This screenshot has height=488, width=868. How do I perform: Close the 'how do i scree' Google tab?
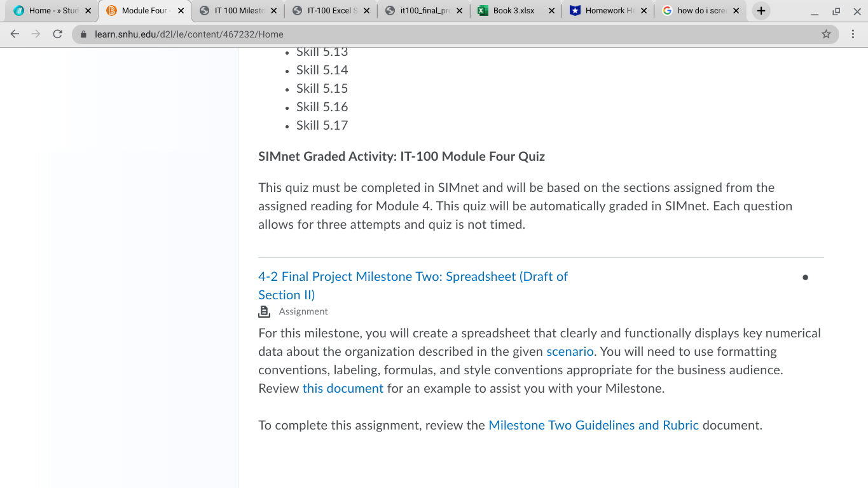point(736,11)
